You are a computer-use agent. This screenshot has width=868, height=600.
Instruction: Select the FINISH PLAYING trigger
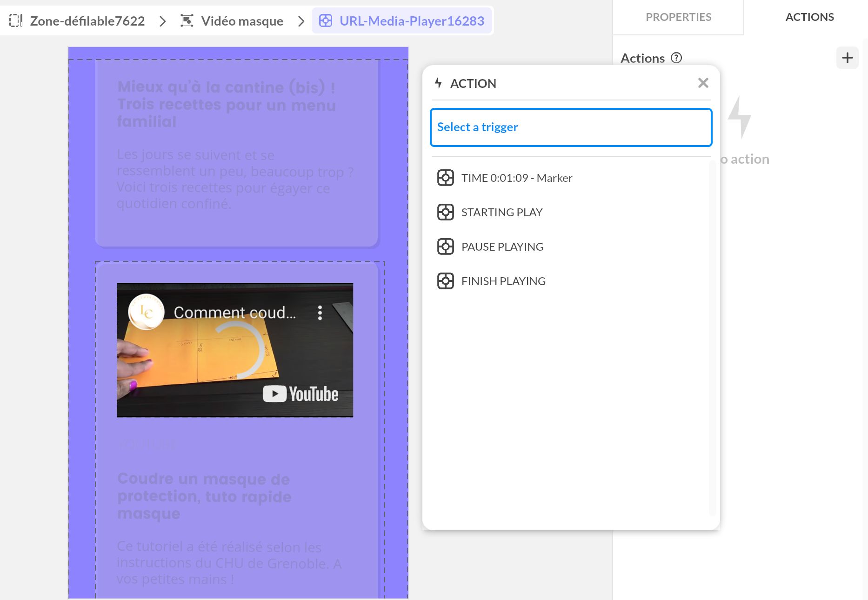pyautogui.click(x=503, y=281)
